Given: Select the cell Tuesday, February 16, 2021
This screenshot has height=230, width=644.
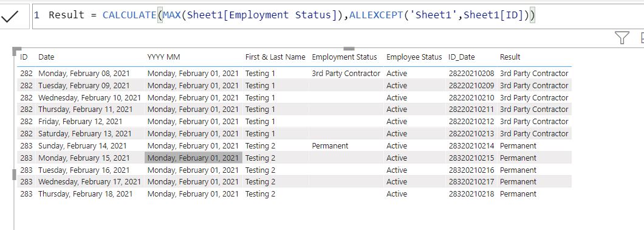Looking at the screenshot, I should 84,170.
